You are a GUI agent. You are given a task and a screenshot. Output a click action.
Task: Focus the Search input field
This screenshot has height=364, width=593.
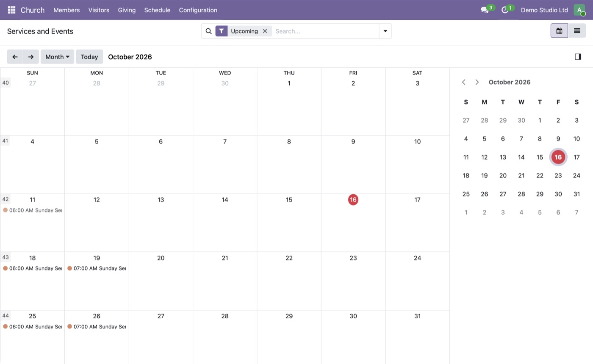point(325,31)
